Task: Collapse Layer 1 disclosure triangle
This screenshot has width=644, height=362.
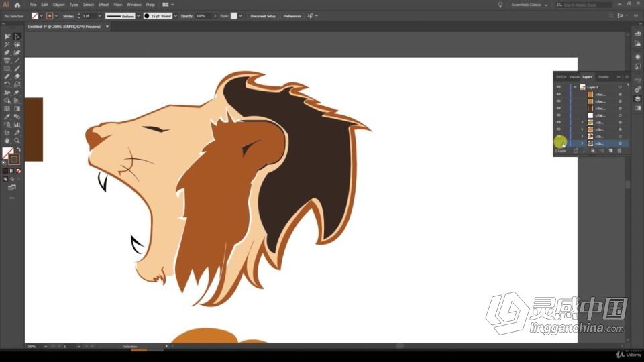Action: point(575,87)
